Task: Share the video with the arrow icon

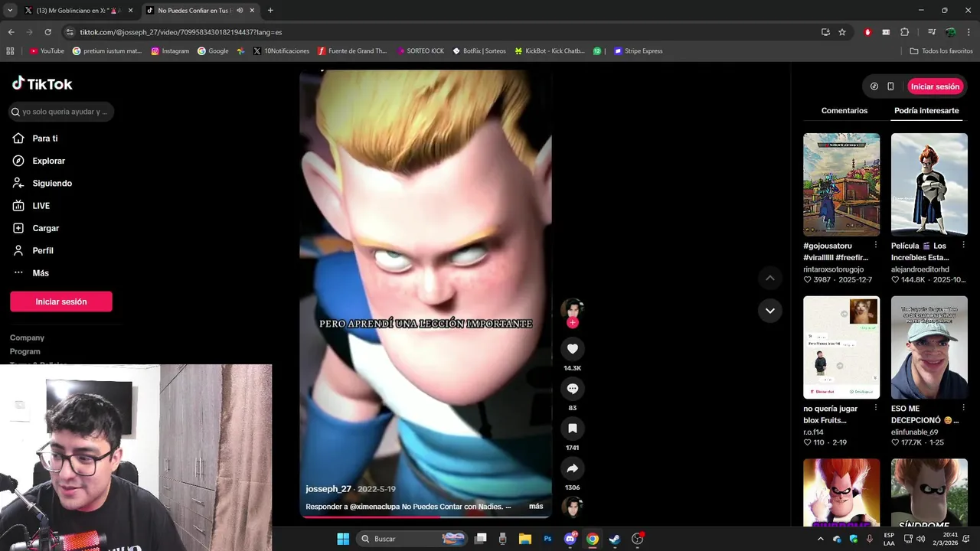Action: [x=572, y=468]
